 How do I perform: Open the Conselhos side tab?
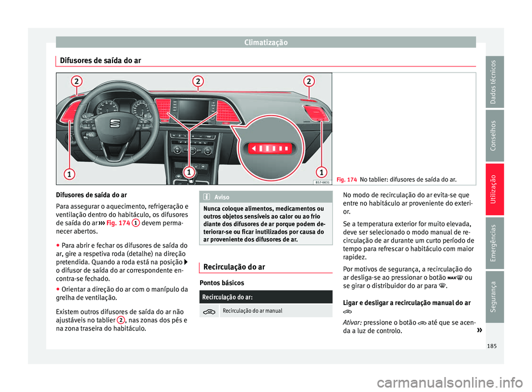(494, 136)
